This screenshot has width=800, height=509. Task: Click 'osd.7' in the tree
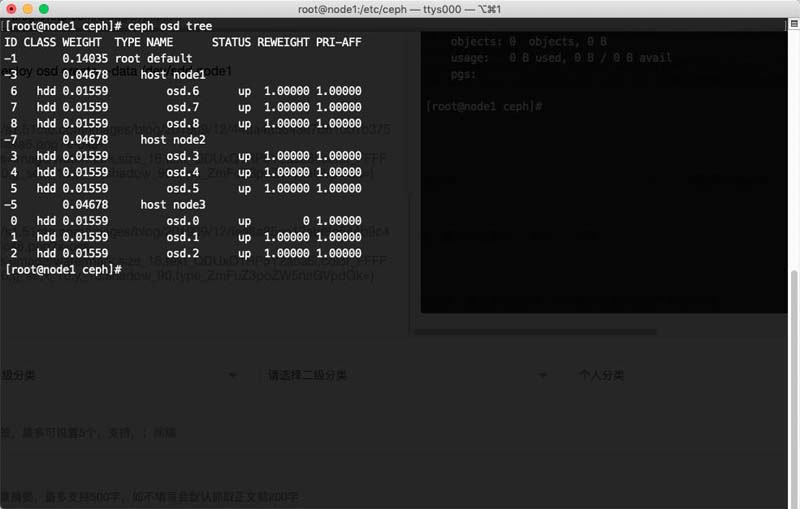coord(183,108)
